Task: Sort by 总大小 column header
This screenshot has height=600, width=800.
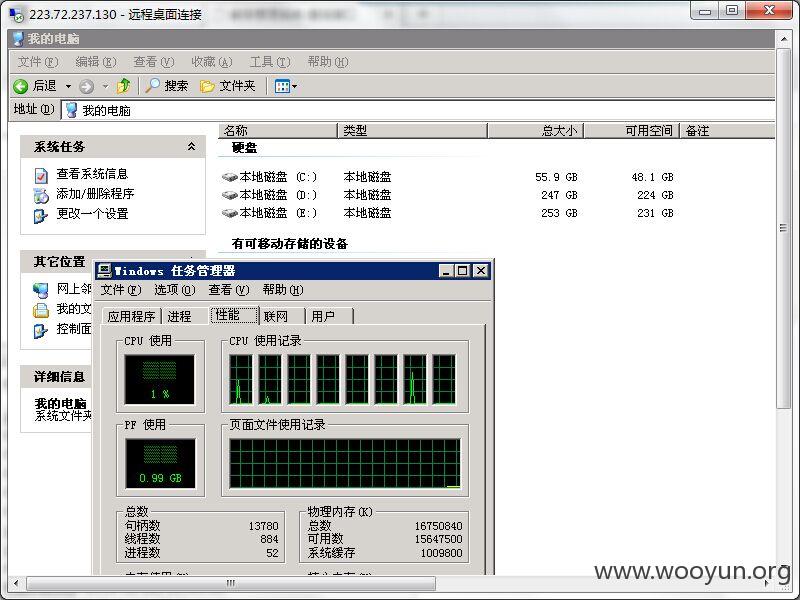Action: (x=535, y=131)
